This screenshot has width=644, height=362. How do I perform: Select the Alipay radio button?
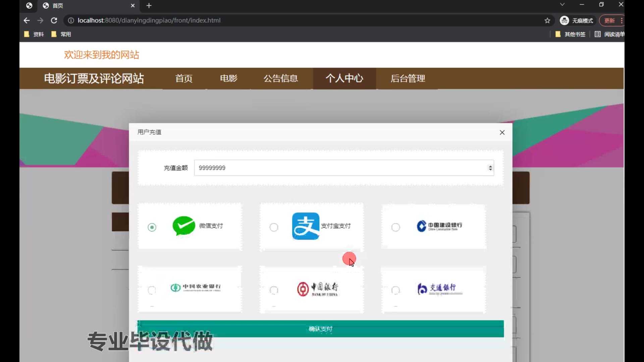point(274,227)
